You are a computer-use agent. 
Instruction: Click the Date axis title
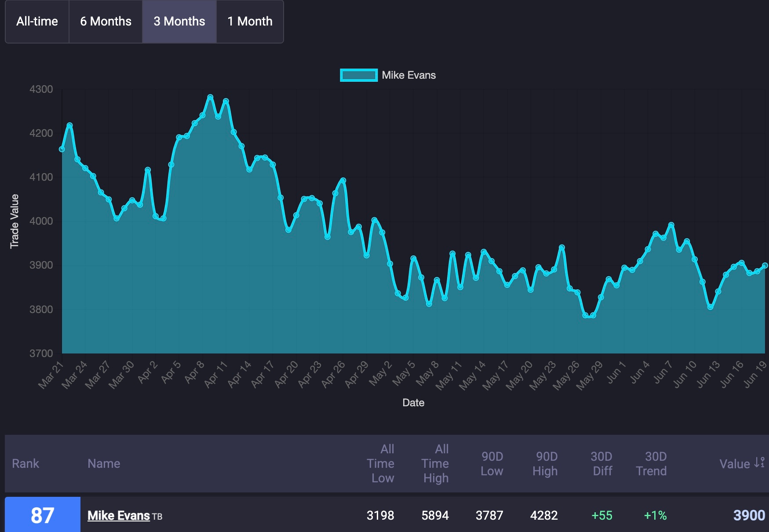413,403
